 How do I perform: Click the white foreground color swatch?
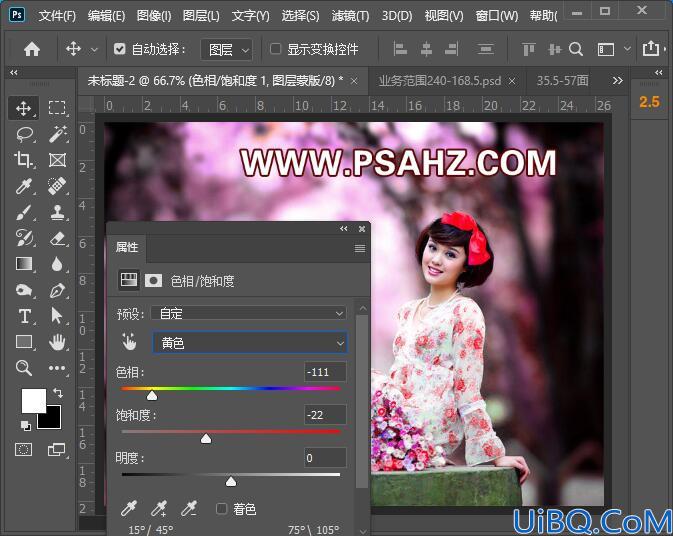click(x=33, y=401)
